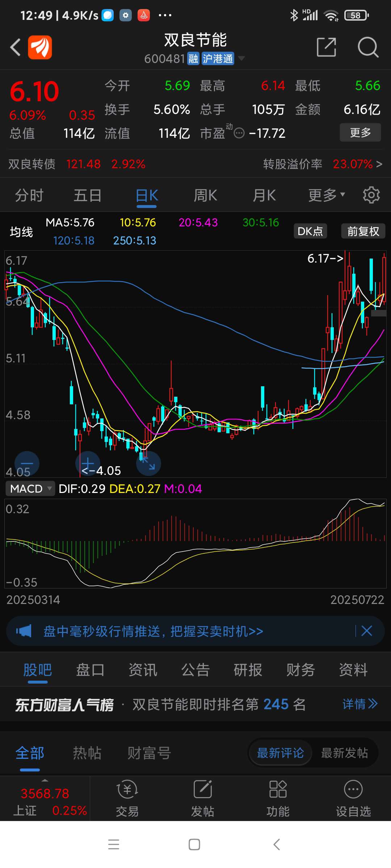Tap the 融 margin trading badge
Viewport: 391px width, 868px height.
(193, 59)
